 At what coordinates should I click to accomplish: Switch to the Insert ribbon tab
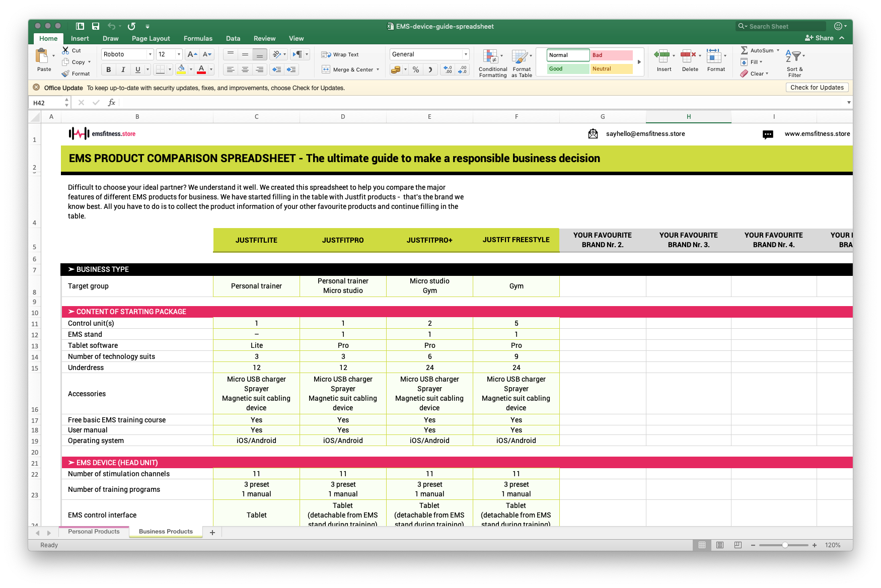(80, 38)
